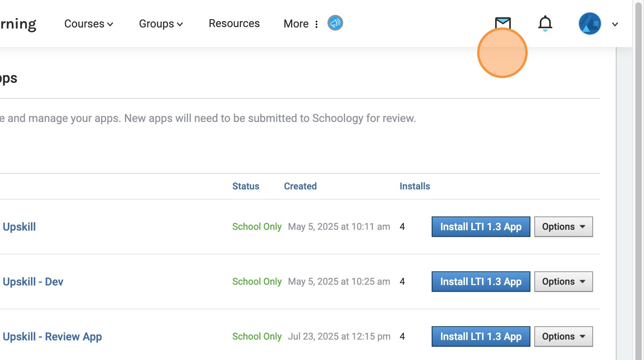This screenshot has height=360, width=644.
Task: Expand the account menu arrow beside avatar
Action: tap(615, 24)
